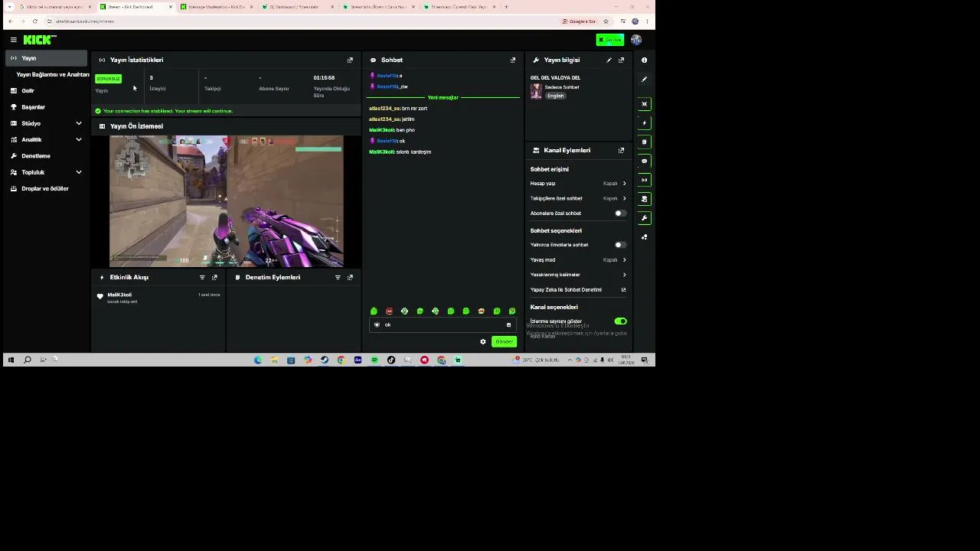980x551 pixels.
Task: Reload the page with browser refresh button
Action: [x=34, y=21]
